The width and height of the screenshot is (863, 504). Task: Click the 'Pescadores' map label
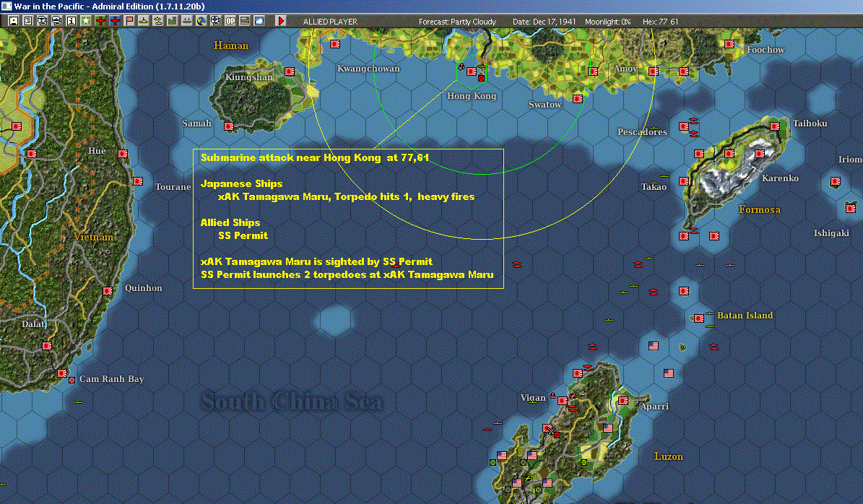[642, 132]
